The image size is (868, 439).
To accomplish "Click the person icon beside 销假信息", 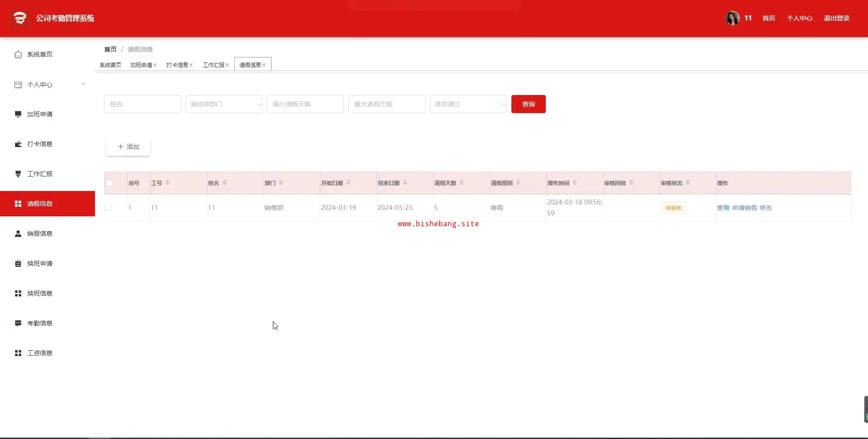I will [x=18, y=234].
